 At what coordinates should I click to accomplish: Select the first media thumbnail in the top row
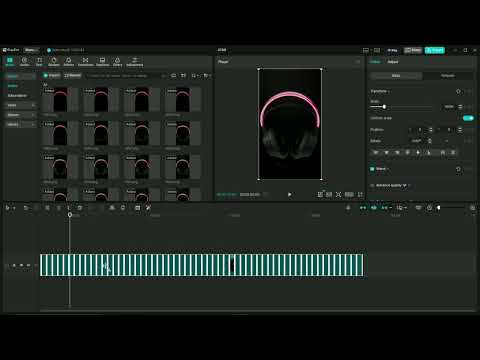click(60, 100)
